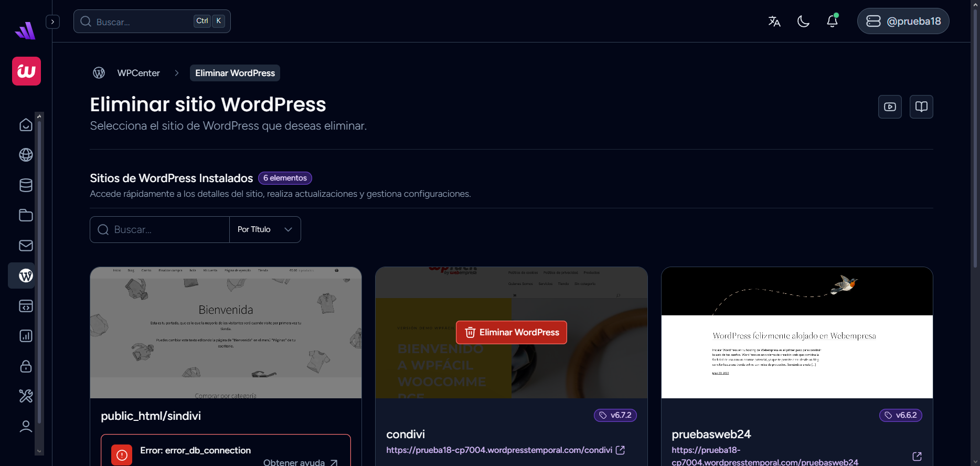Open the language translation selector

click(x=774, y=21)
